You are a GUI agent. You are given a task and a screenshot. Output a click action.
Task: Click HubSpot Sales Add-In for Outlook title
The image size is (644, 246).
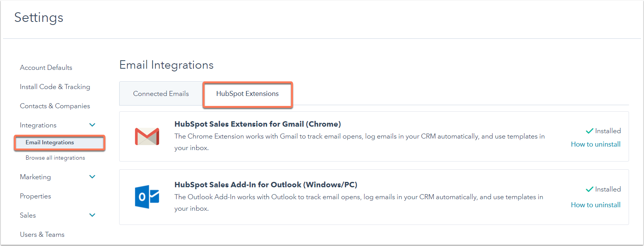(x=266, y=185)
